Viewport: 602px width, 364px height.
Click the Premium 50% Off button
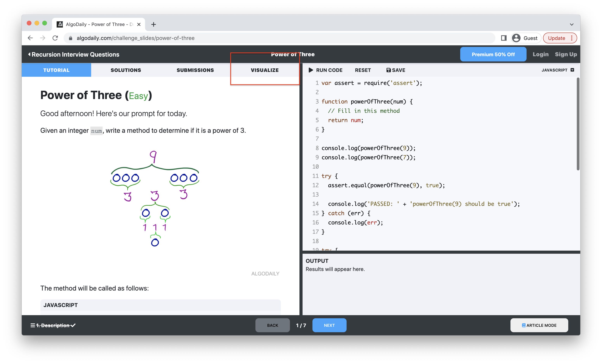pos(493,54)
